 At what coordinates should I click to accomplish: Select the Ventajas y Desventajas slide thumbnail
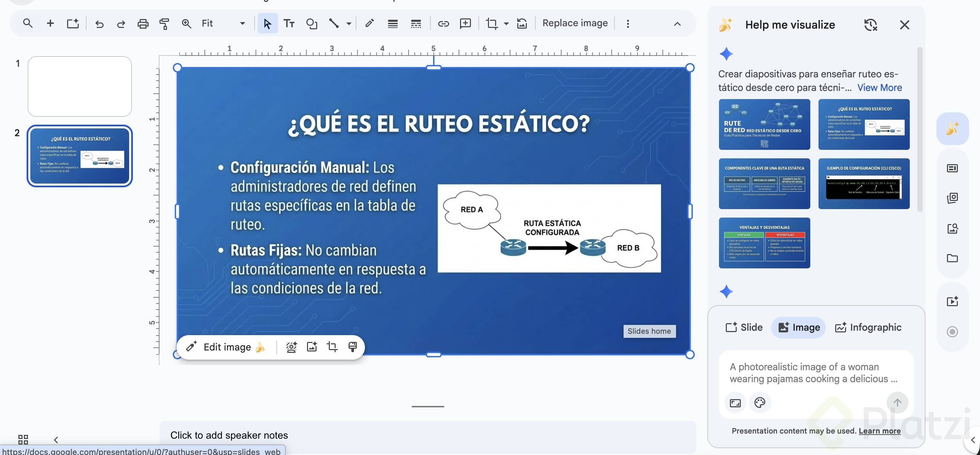coord(764,243)
